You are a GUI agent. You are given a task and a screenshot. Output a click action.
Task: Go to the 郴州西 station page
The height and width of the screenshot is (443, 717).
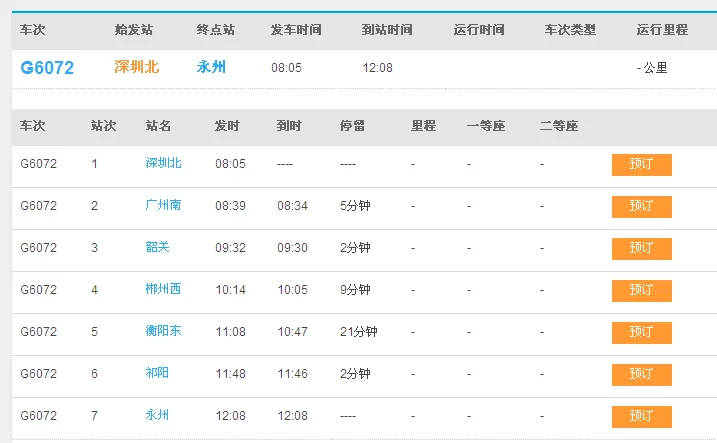tap(163, 290)
